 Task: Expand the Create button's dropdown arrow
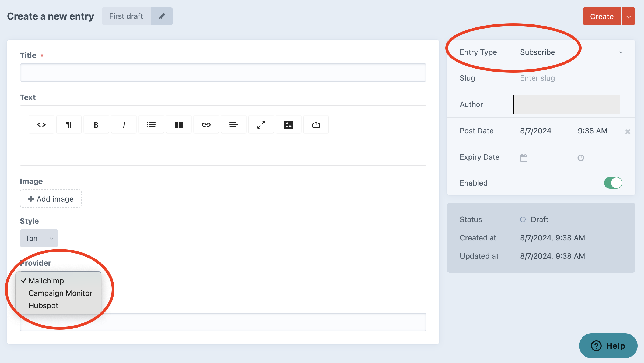click(629, 16)
